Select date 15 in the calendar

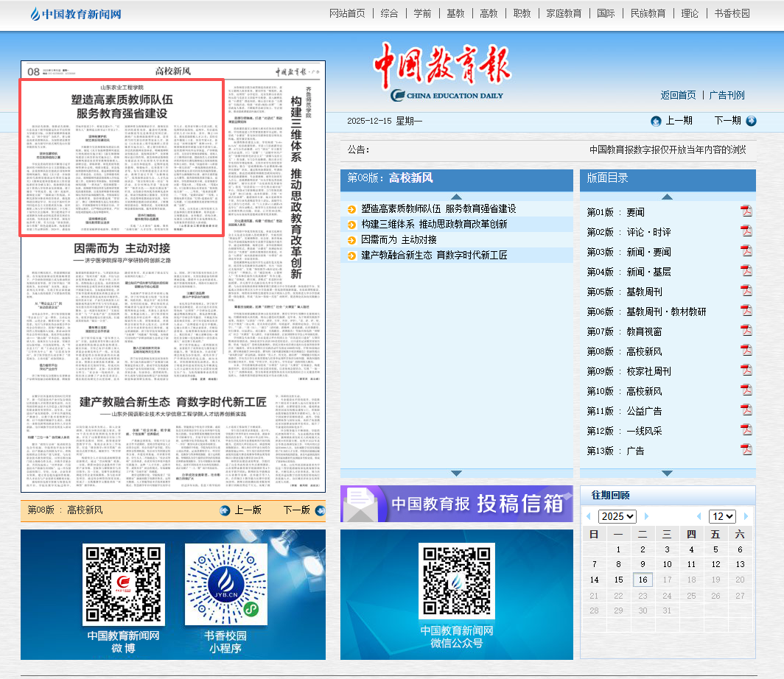click(x=618, y=580)
